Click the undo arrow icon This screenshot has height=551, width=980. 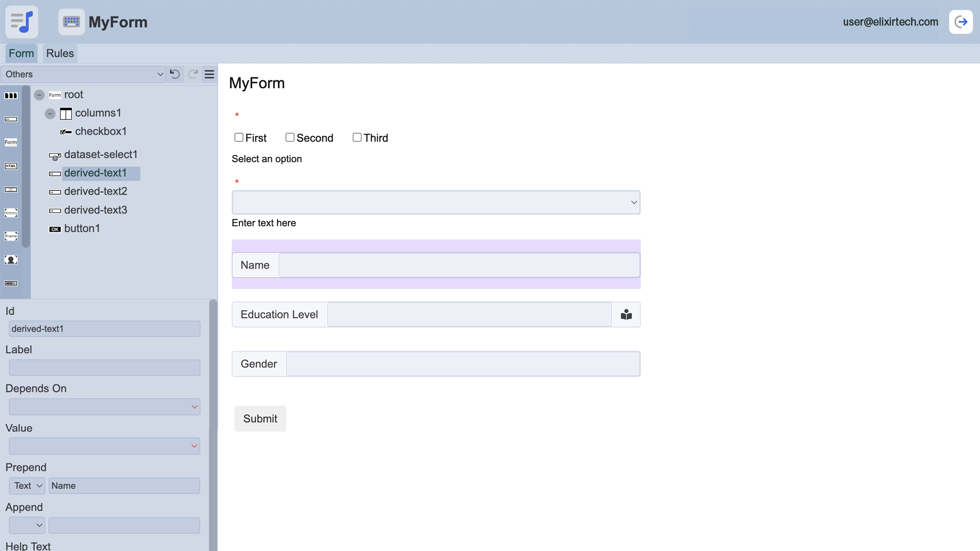point(175,74)
